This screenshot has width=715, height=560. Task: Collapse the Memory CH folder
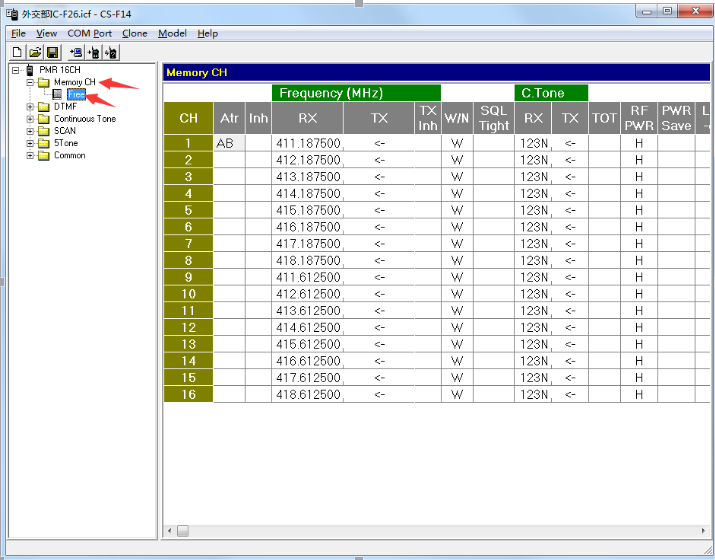coord(30,83)
